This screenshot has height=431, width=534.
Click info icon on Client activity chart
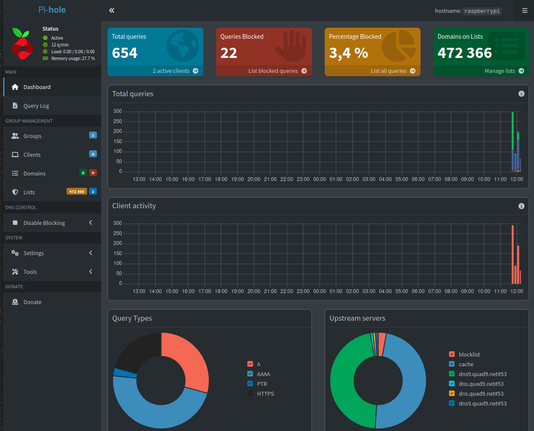[x=521, y=206]
